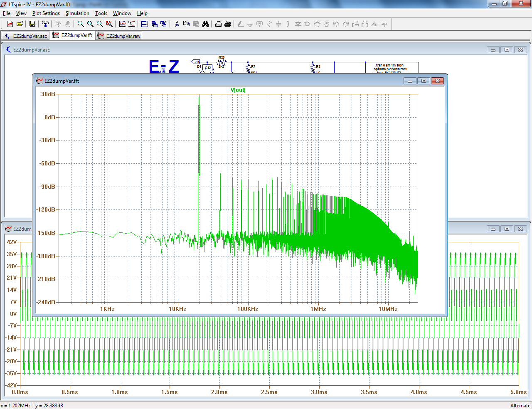
Task: Click the Alternate status bar indicator
Action: 520,406
